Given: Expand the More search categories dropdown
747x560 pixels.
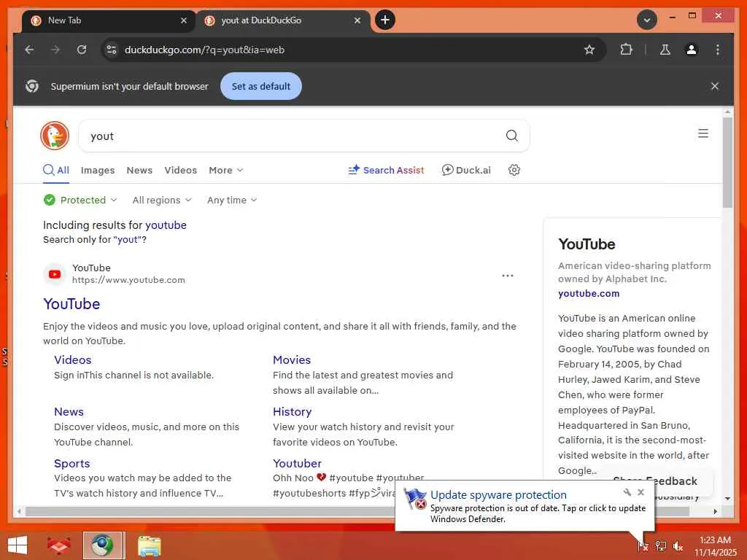Looking at the screenshot, I should (x=226, y=170).
